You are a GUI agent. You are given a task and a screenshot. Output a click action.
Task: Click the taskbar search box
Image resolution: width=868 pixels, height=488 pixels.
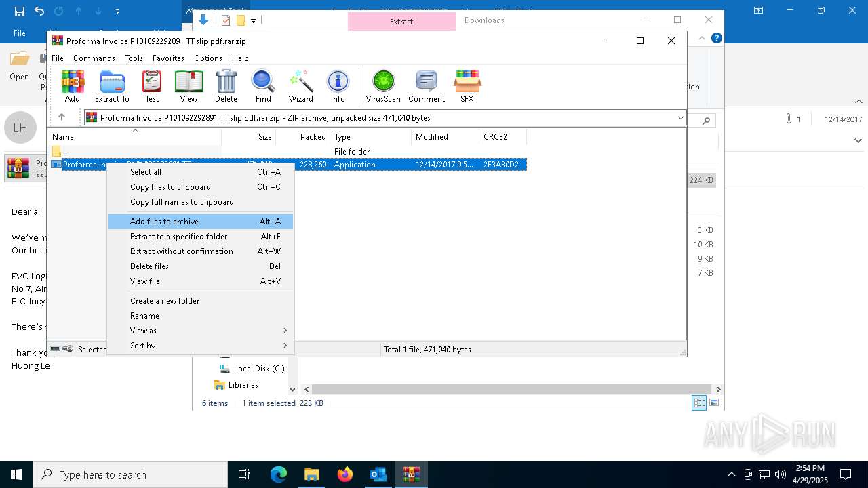(130, 474)
